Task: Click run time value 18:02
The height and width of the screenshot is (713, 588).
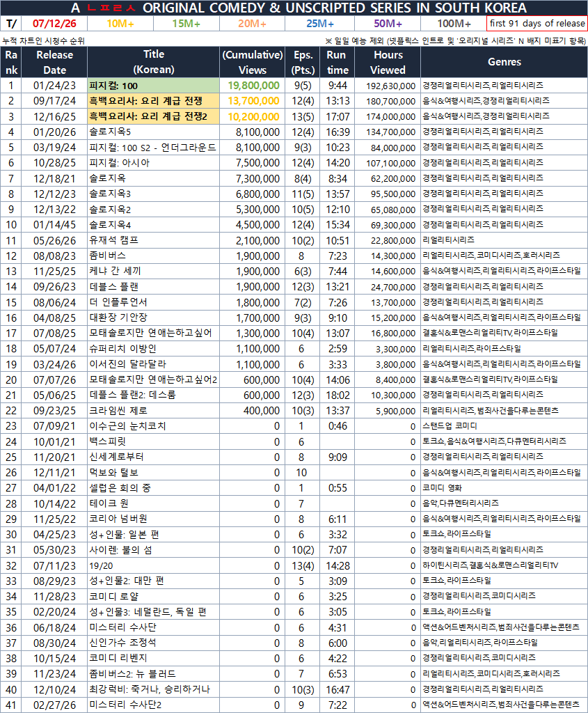Action: (x=337, y=395)
